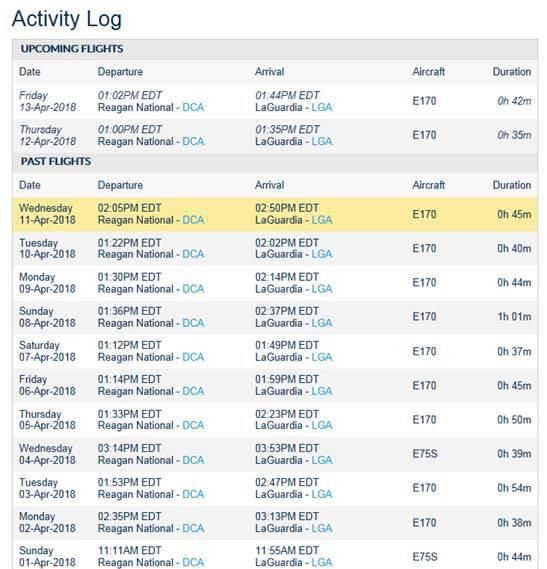Click the Upcoming Flights section header
This screenshot has width=547, height=569.
pyautogui.click(x=72, y=49)
